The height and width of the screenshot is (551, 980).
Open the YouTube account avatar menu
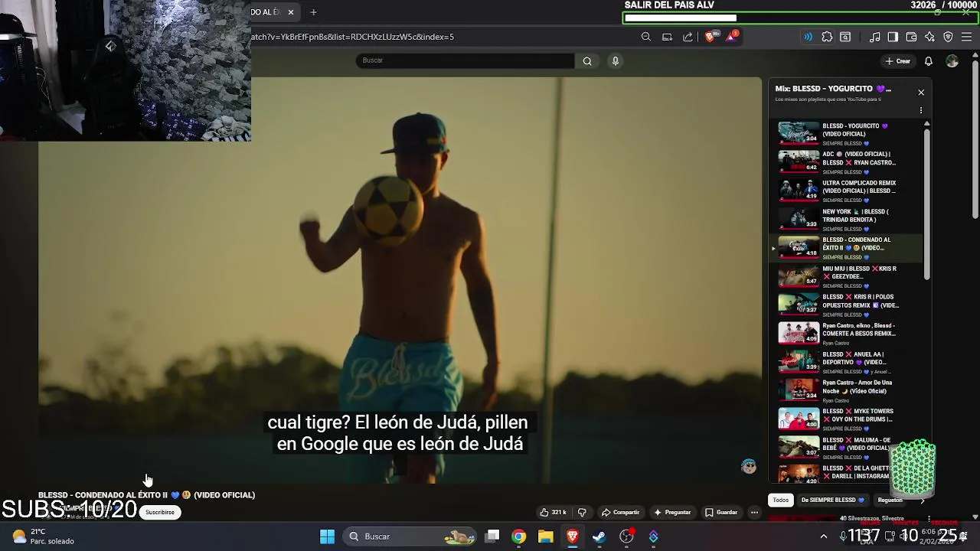coord(952,61)
